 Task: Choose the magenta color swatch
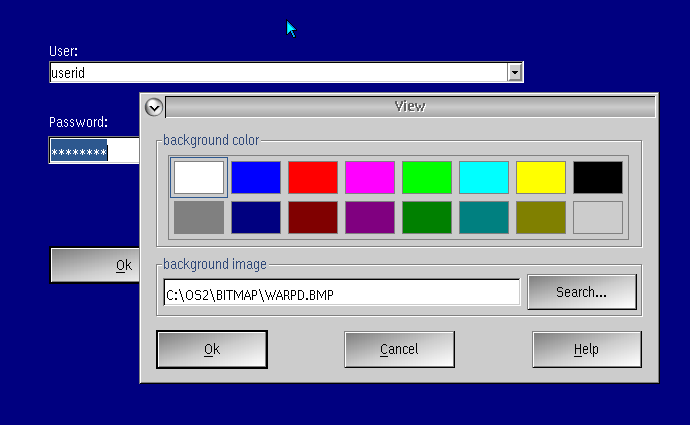370,177
